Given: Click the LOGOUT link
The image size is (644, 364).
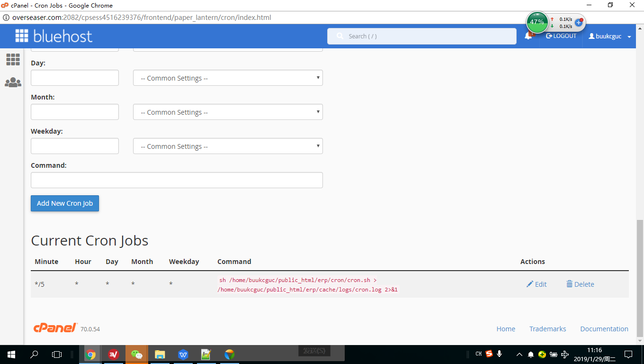Looking at the screenshot, I should [561, 36].
